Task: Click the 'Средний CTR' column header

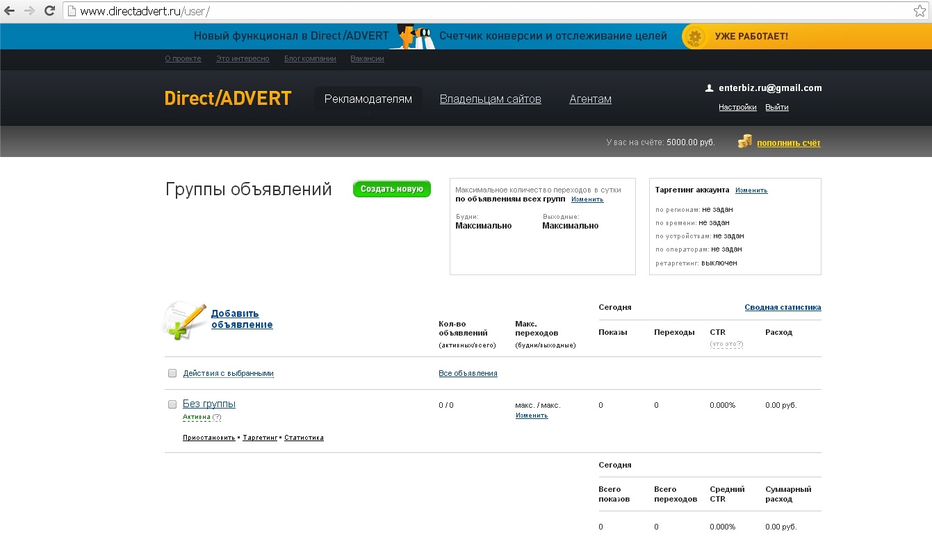Action: (x=727, y=494)
